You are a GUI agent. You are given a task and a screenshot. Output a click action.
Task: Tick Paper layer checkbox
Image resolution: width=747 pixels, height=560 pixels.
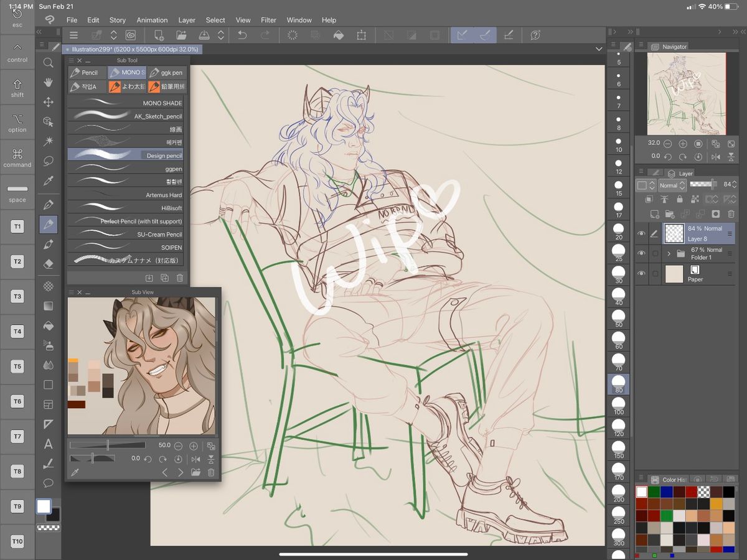click(x=655, y=274)
